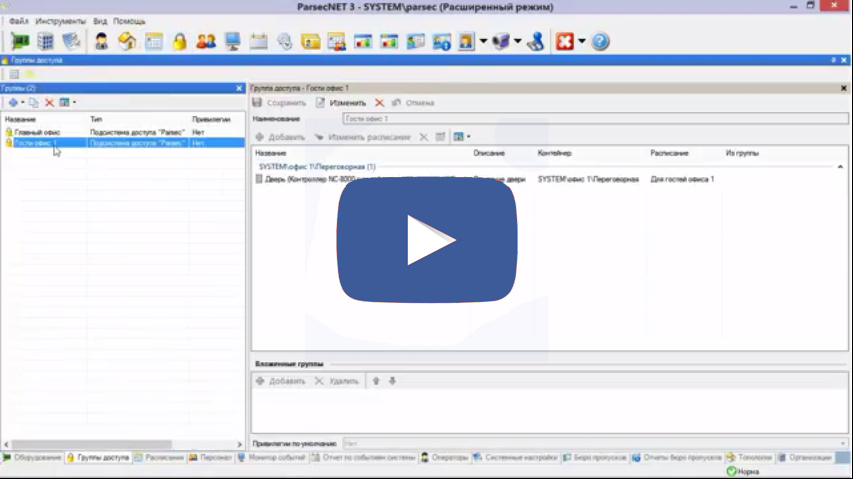Screen dimensions: 853x479
Task: Open access groups padlock toolbar icon
Action: click(180, 41)
